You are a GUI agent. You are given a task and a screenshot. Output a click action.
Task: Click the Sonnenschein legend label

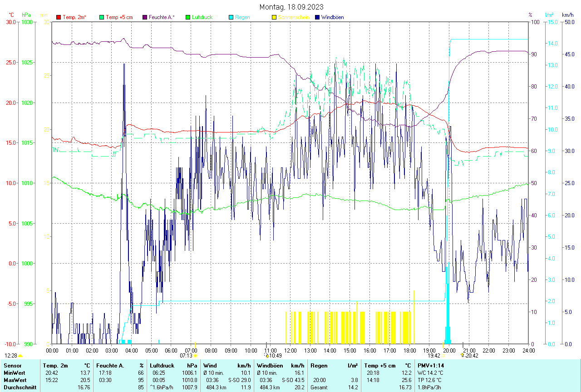coord(294,17)
